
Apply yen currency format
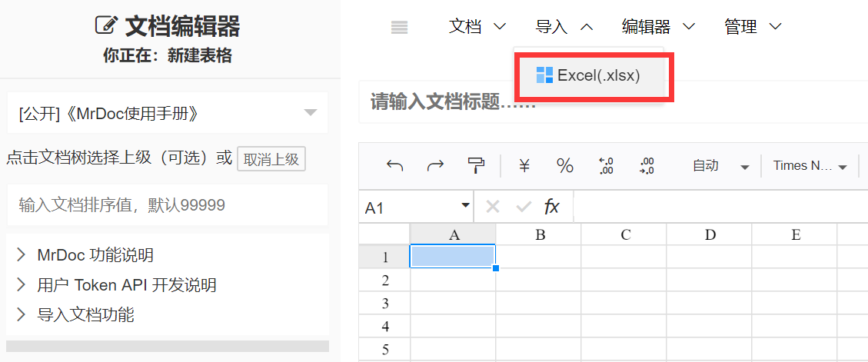(524, 165)
